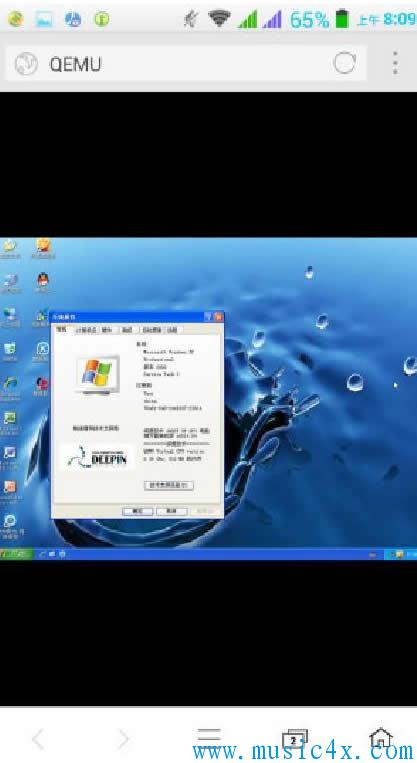Viewport: 417px width, 763px height.
Task: Select the My Computer desktop icon
Action: tap(10, 282)
